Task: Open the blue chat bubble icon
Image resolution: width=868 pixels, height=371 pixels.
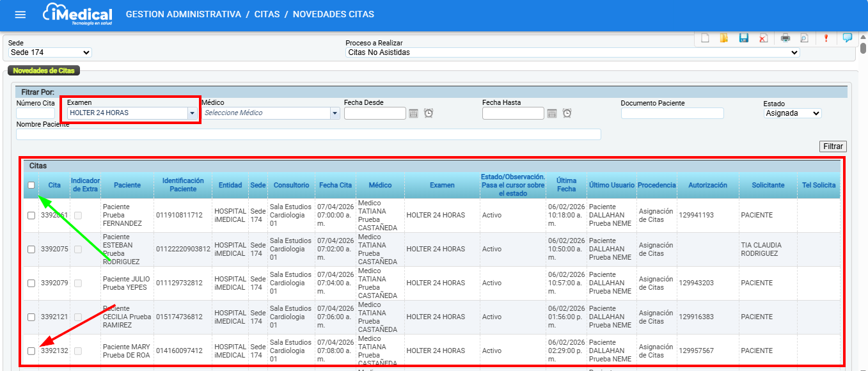Action: pyautogui.click(x=848, y=38)
